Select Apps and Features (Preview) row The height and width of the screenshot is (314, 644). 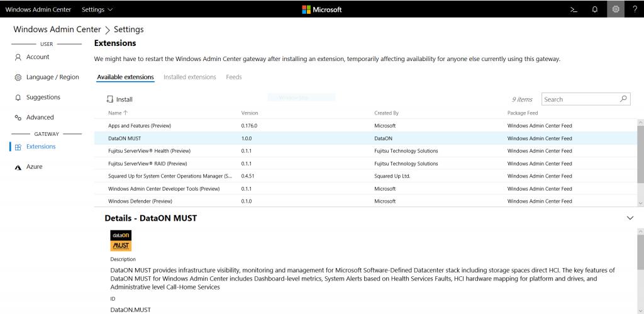point(365,126)
